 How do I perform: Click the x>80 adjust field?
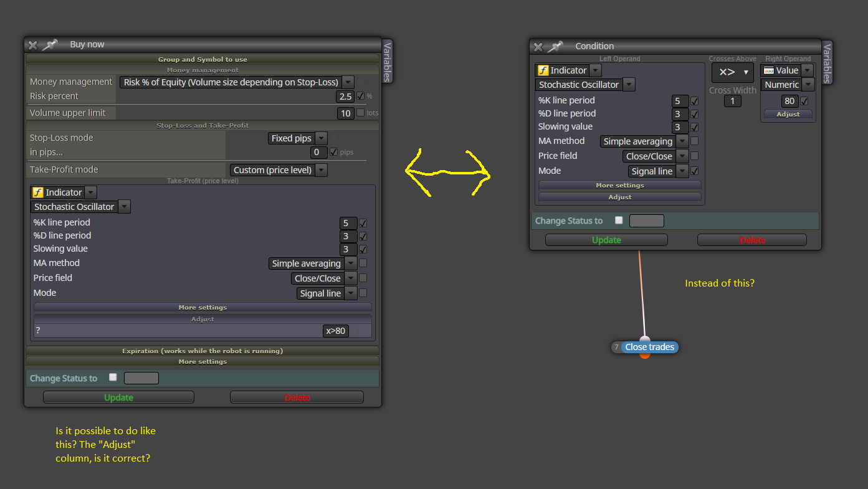[x=336, y=331]
